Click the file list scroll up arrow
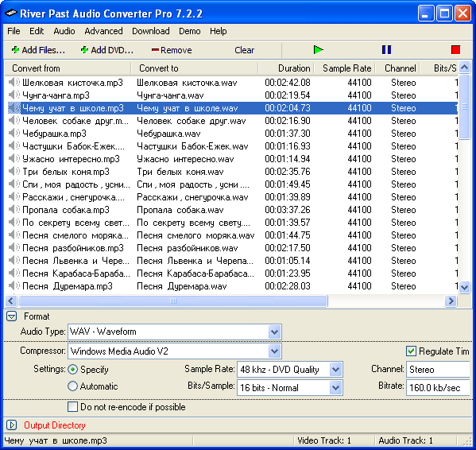This screenshot has height=450, width=476. [x=464, y=68]
